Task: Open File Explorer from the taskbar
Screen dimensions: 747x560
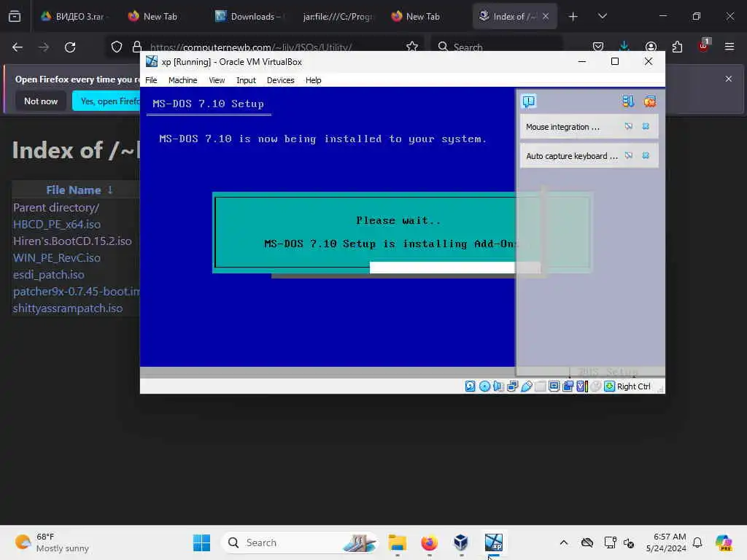Action: point(398,542)
